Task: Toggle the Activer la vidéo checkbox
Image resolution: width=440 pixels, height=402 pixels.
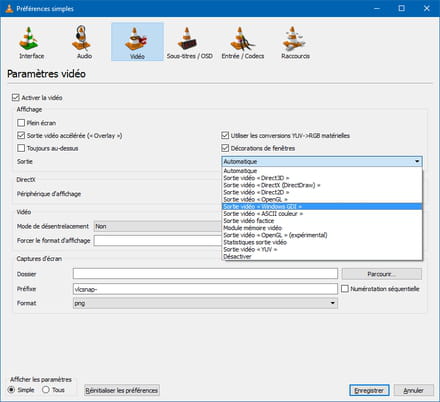Action: click(x=15, y=97)
